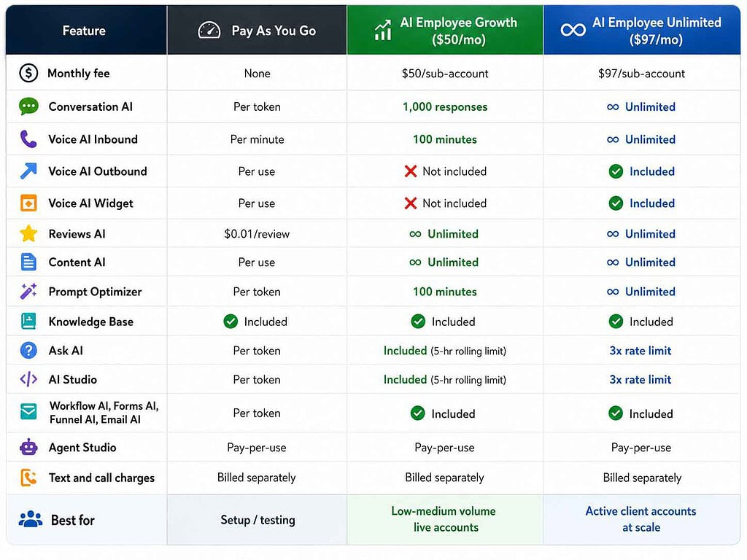Click "Unlimited" in Prompt Optimizer row
The height and width of the screenshot is (560, 747).
pyautogui.click(x=650, y=292)
